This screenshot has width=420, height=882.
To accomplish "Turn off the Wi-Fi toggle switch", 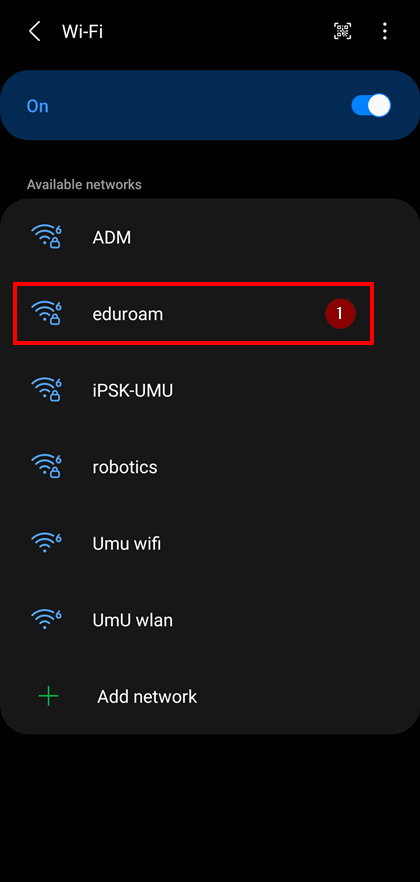I will [x=371, y=106].
